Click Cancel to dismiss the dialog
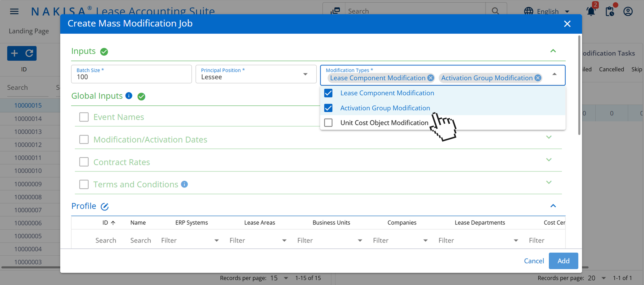 [x=534, y=261]
